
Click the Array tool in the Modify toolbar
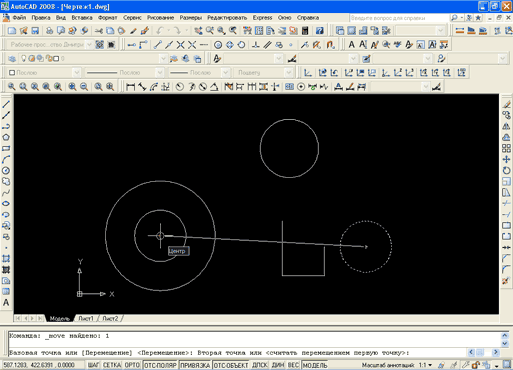(x=506, y=148)
